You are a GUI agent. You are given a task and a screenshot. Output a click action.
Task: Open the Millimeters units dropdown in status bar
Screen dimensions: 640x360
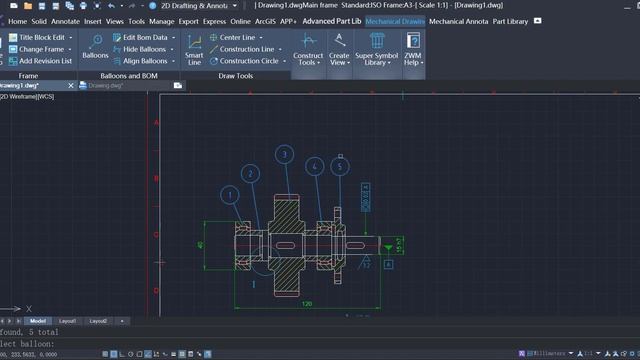(x=571, y=353)
